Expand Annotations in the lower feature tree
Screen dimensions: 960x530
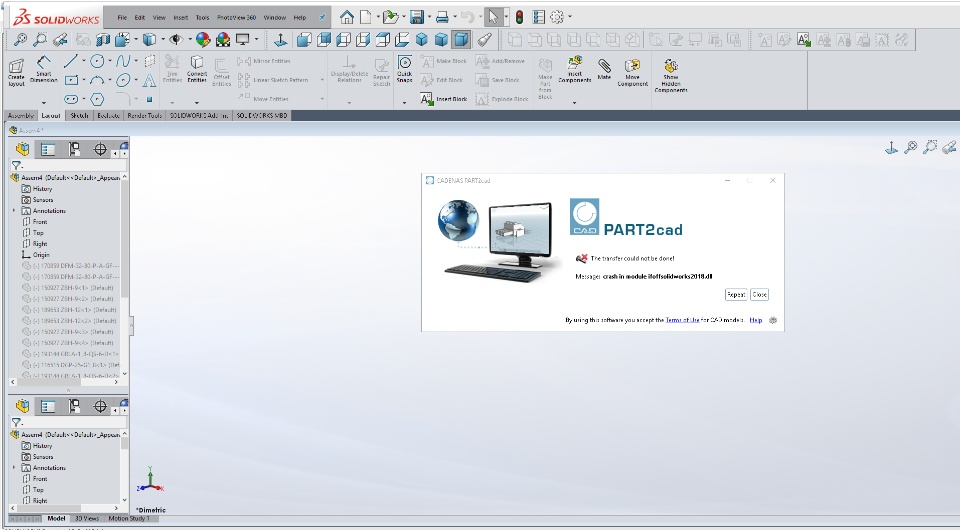(14, 468)
